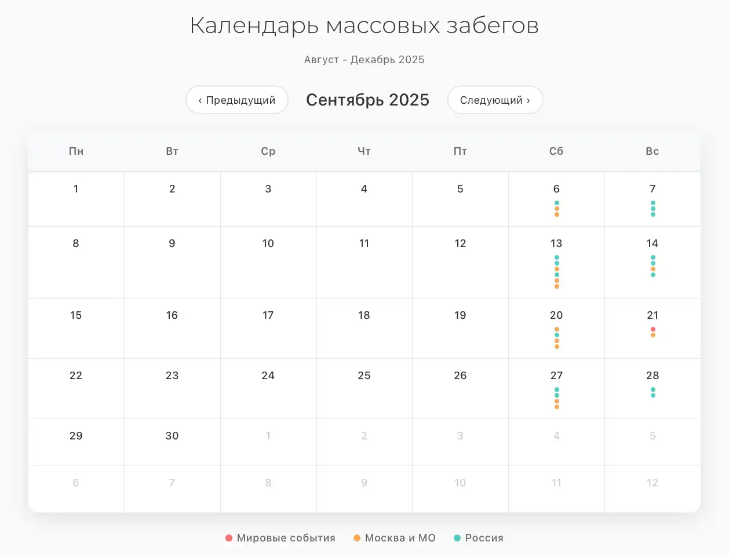Go to the next month with Следующий
Image resolution: width=729 pixels, height=560 pixels.
tap(495, 100)
